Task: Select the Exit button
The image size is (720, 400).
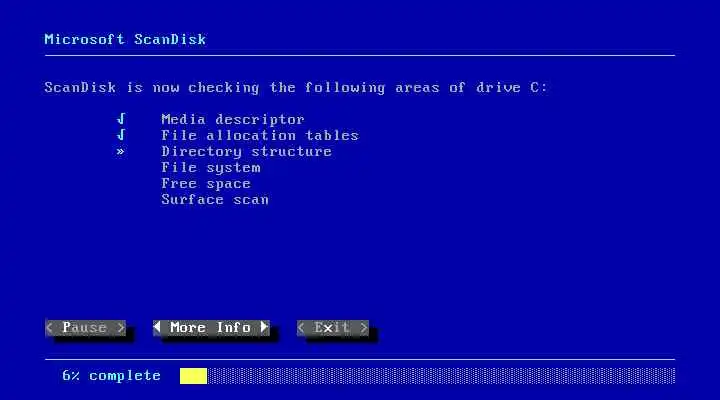Action: 333,328
